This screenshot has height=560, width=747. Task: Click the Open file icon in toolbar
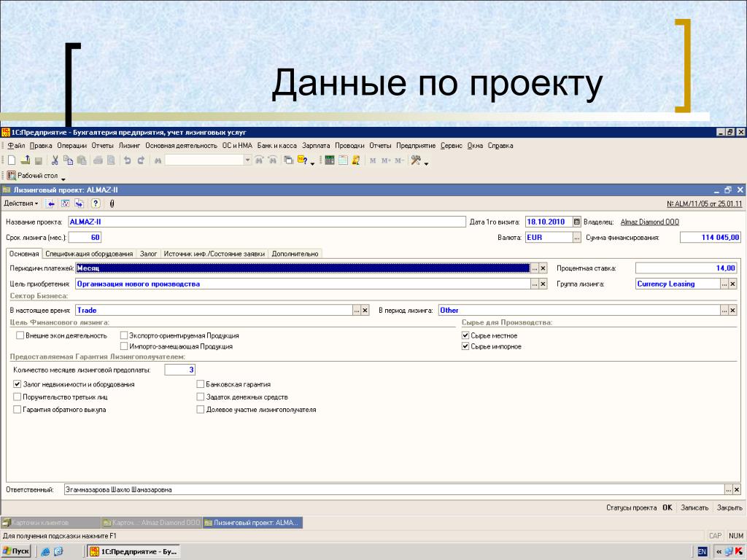point(26,160)
